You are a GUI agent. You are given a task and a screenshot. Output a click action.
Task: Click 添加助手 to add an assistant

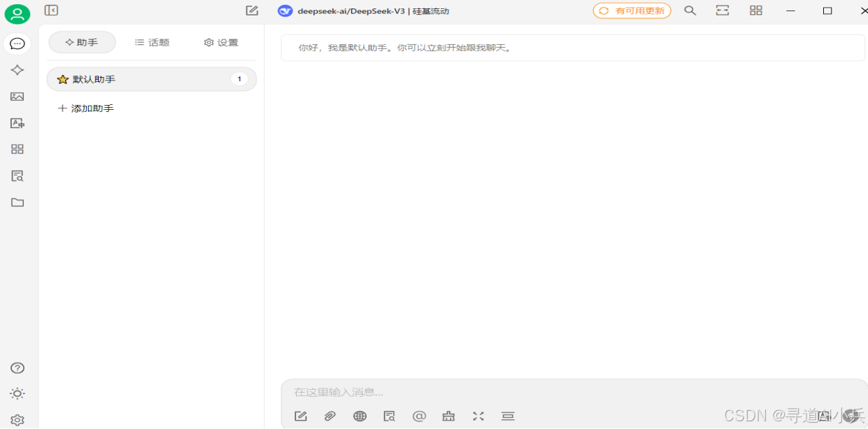coord(86,108)
